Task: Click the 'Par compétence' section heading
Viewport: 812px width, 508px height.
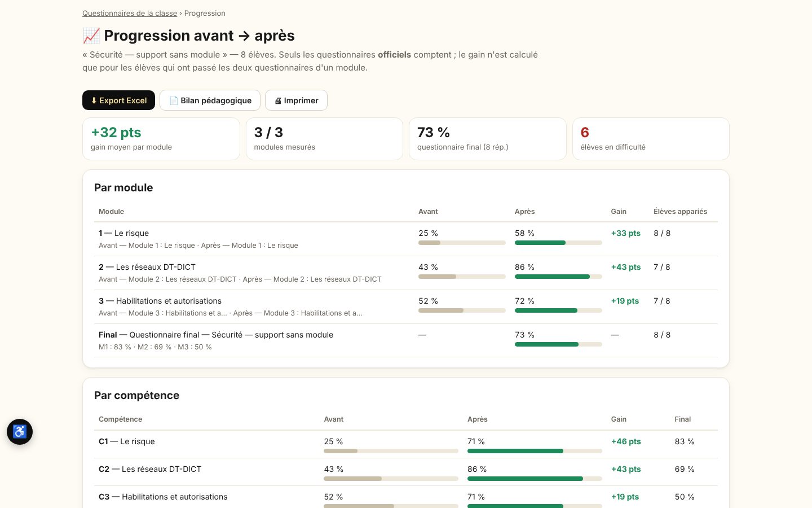Action: (136, 395)
